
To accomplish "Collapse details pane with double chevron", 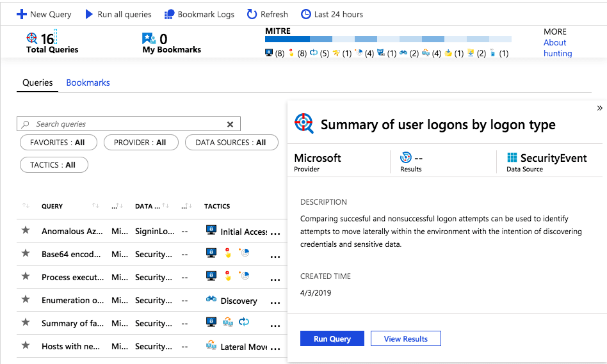I will tap(600, 108).
